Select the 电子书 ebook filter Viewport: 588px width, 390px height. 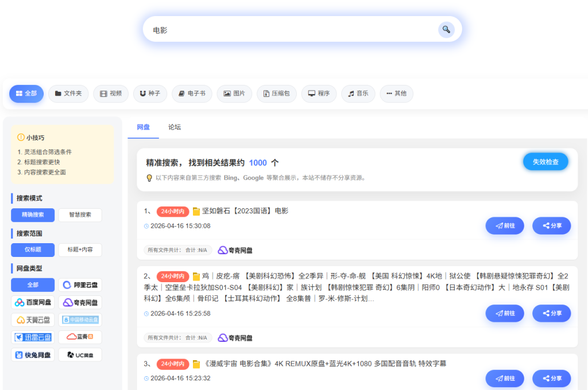pyautogui.click(x=192, y=93)
